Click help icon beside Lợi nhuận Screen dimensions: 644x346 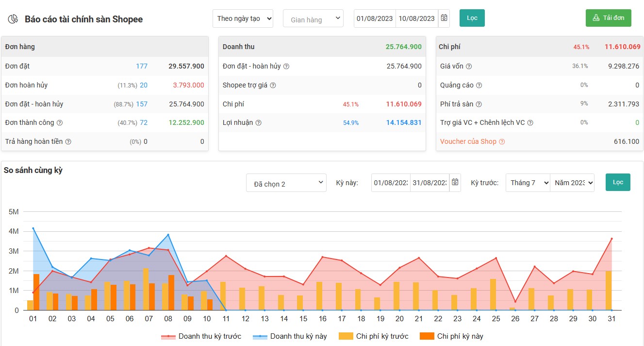(259, 123)
